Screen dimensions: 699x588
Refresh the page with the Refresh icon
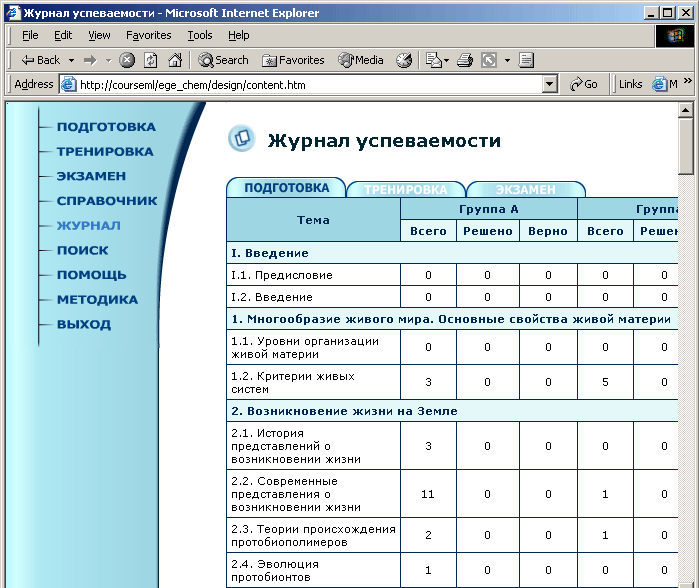[x=151, y=60]
